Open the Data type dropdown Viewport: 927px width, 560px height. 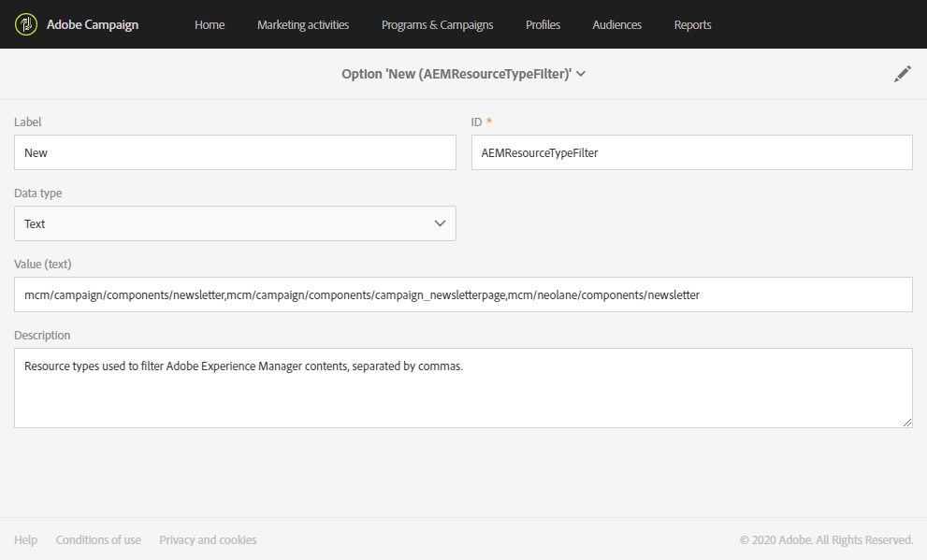coord(235,223)
